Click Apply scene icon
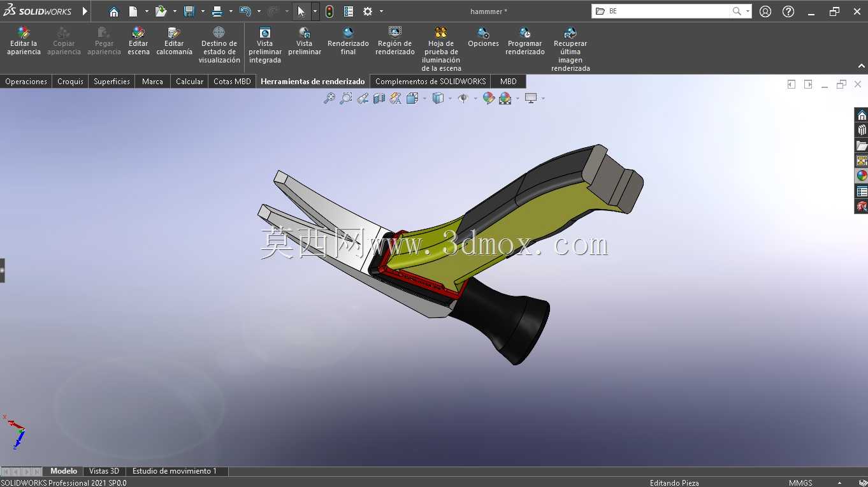This screenshot has width=868, height=487. tap(505, 98)
